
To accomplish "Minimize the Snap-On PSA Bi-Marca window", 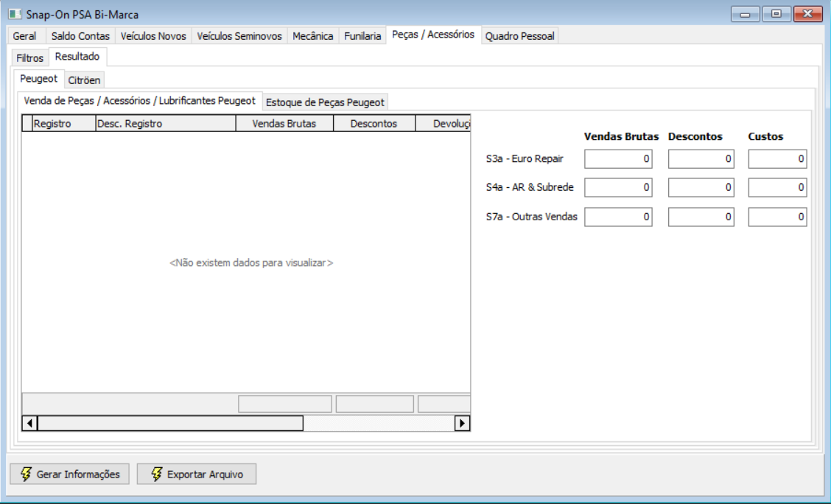I will (x=745, y=14).
